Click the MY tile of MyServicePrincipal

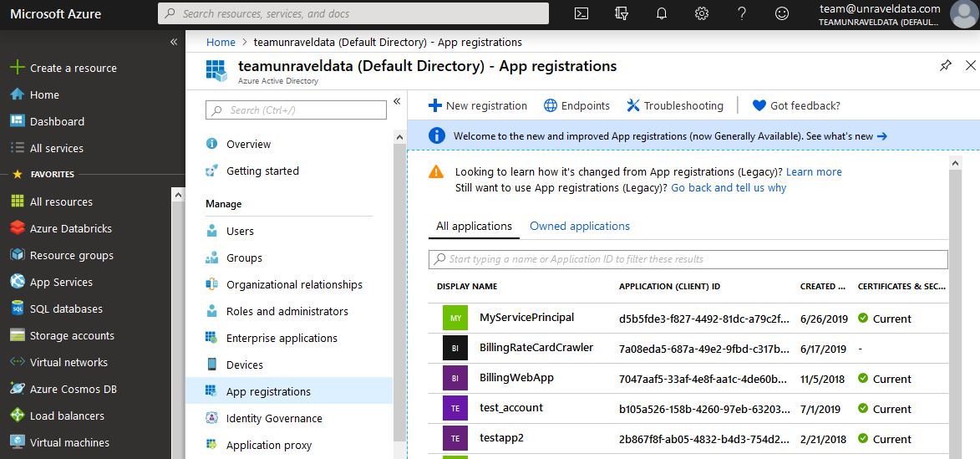click(455, 319)
